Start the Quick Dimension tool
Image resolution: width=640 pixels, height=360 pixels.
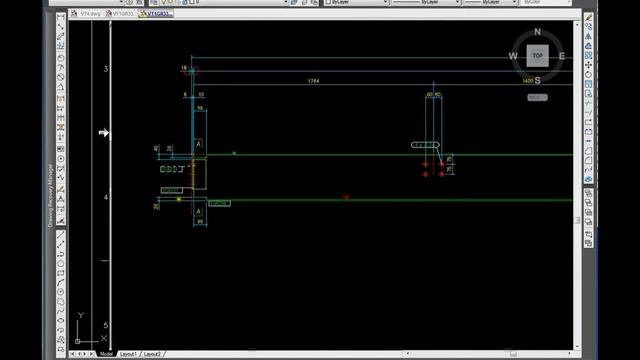61,98
